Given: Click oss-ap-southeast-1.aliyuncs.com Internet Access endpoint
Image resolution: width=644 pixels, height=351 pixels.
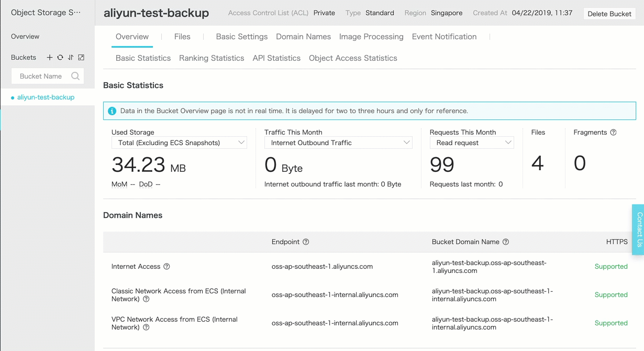Looking at the screenshot, I should point(322,267).
